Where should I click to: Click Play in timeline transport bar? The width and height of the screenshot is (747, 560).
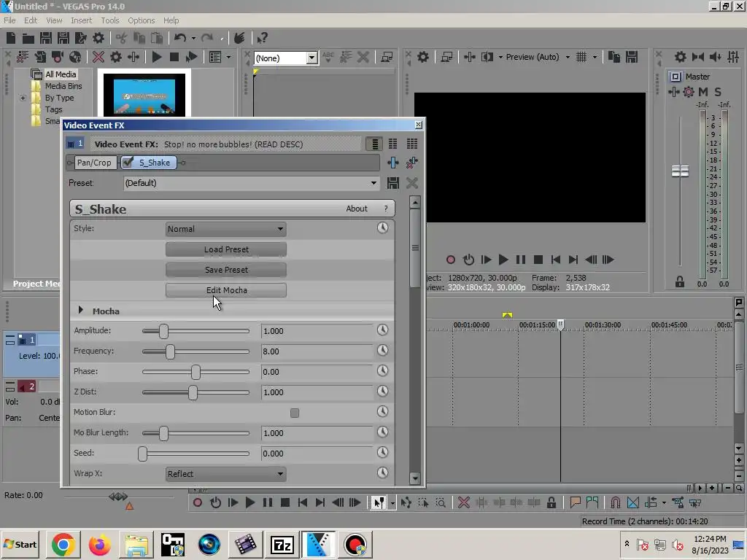pos(249,503)
